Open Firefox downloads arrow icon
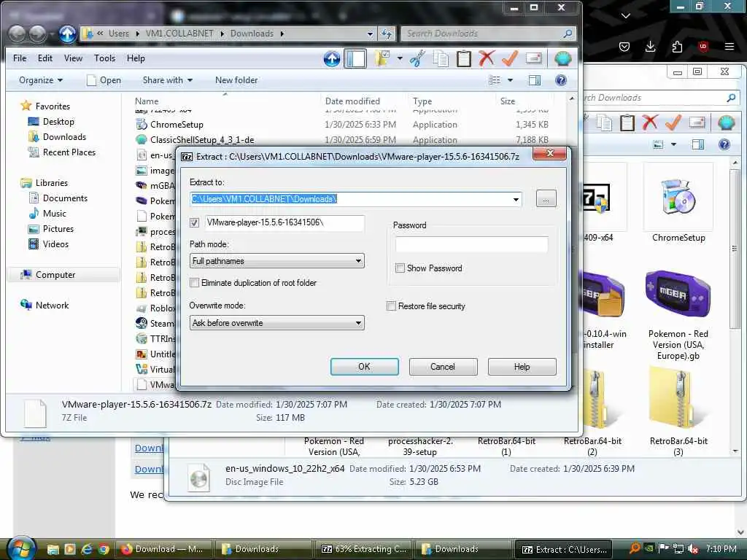Screen dimensions: 747x560 point(650,46)
